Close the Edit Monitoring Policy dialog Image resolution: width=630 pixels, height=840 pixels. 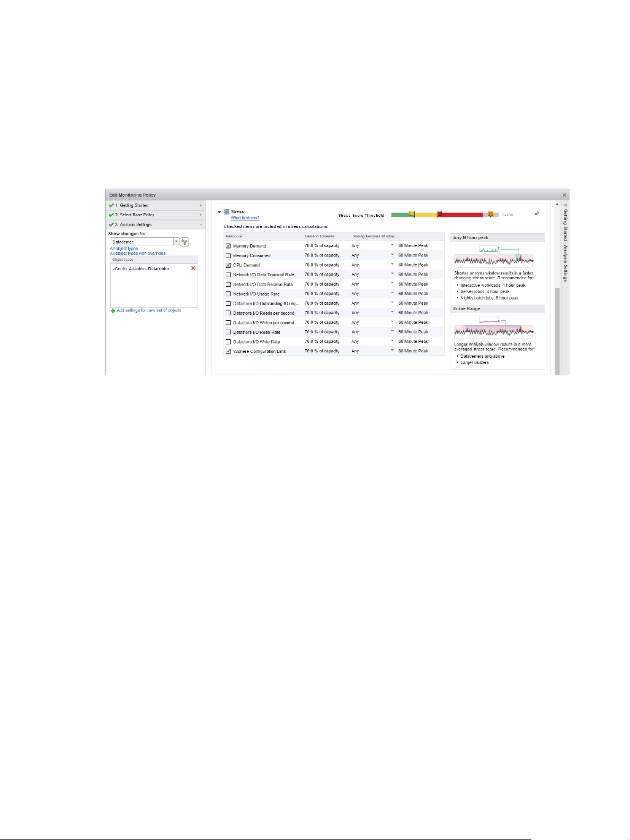[x=564, y=195]
